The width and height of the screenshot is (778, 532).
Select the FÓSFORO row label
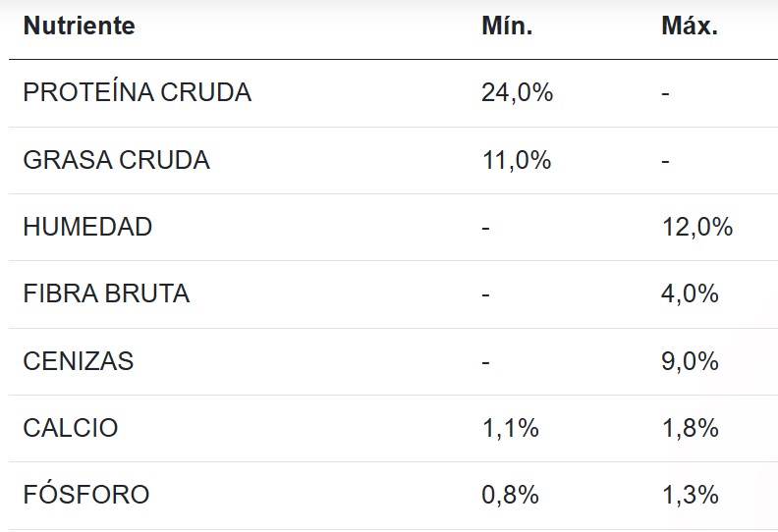pos(86,495)
